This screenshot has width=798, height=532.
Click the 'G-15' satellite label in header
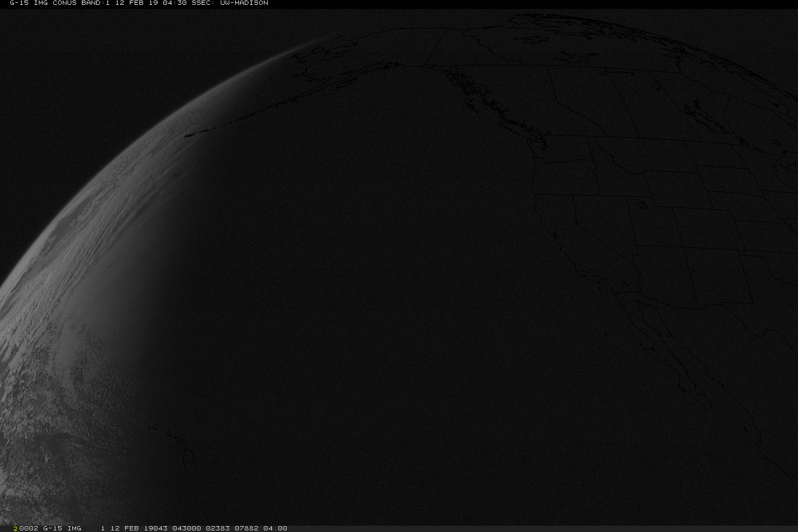click(19, 3)
